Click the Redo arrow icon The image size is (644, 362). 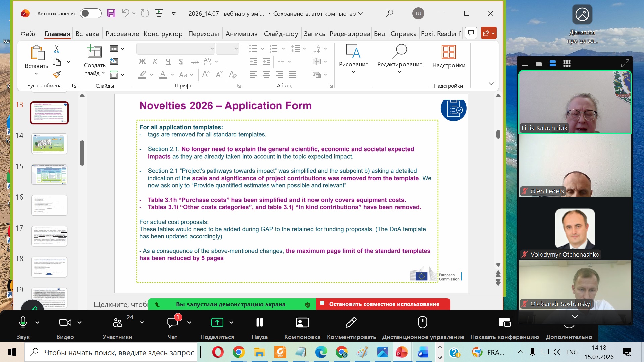[145, 13]
